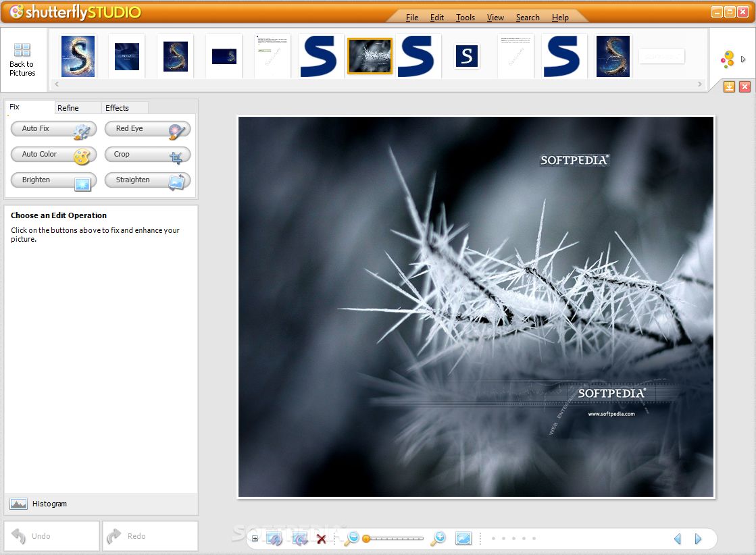756x555 pixels.
Task: Open the Edit menu
Action: (x=437, y=18)
